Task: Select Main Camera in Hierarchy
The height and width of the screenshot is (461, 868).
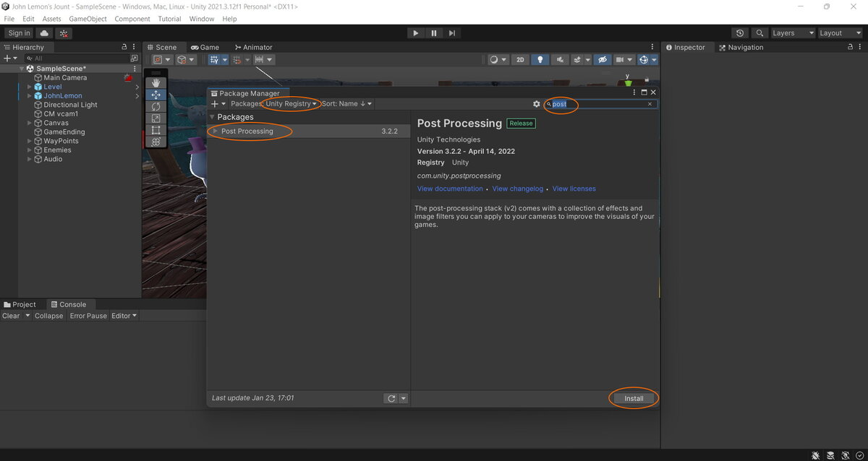Action: click(x=65, y=78)
